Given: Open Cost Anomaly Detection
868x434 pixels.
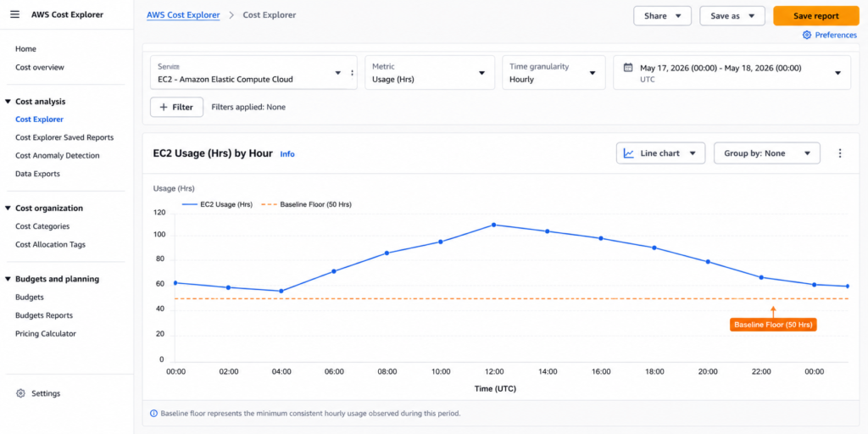Looking at the screenshot, I should [58, 156].
